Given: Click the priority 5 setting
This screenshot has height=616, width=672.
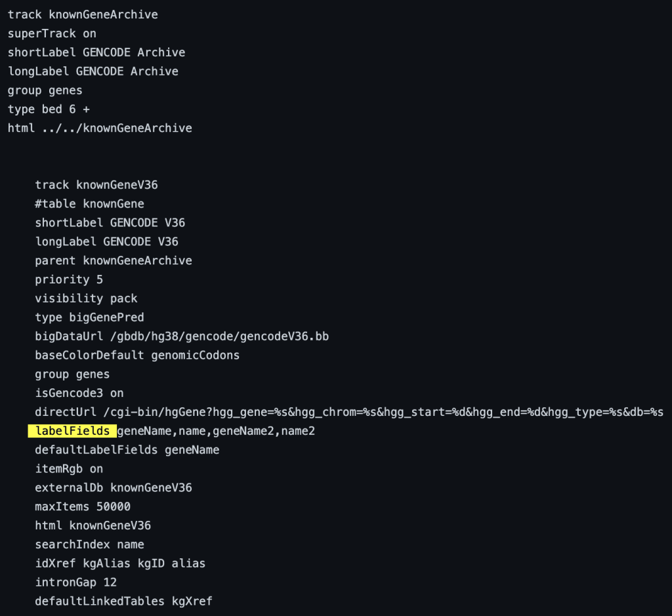Looking at the screenshot, I should tap(69, 279).
